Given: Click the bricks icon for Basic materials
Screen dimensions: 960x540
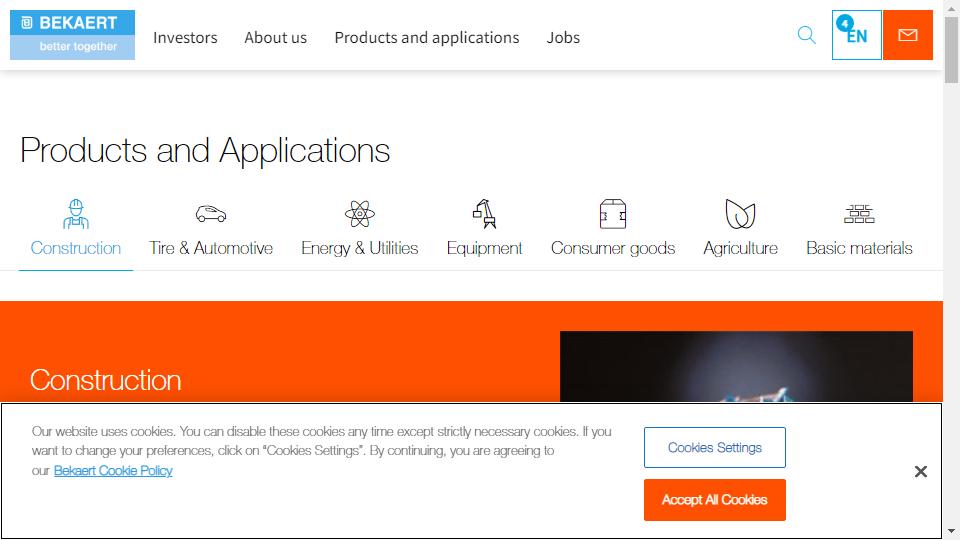Looking at the screenshot, I should point(859,214).
